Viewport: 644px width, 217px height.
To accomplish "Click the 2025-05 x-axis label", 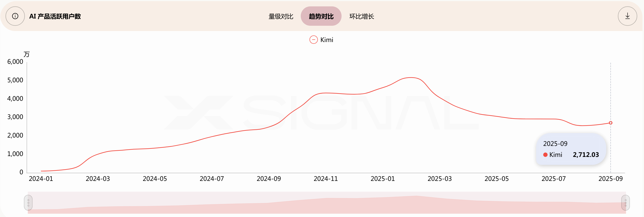I will point(496,179).
